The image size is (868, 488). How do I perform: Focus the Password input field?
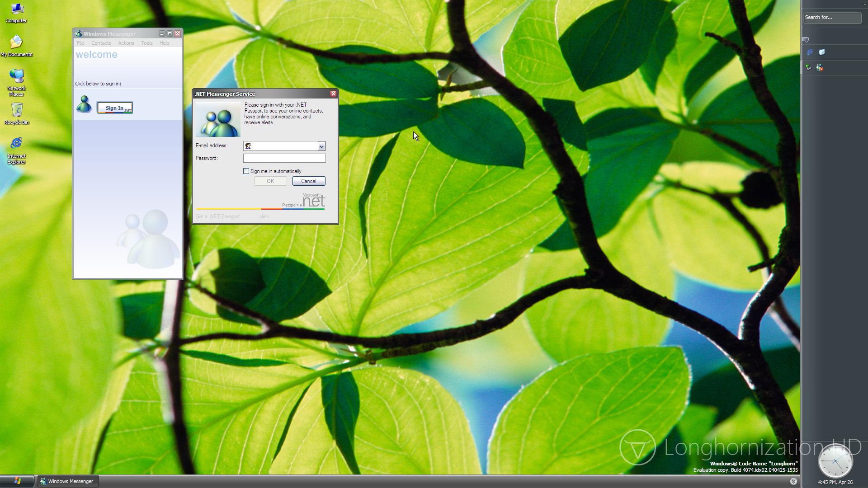click(x=284, y=158)
